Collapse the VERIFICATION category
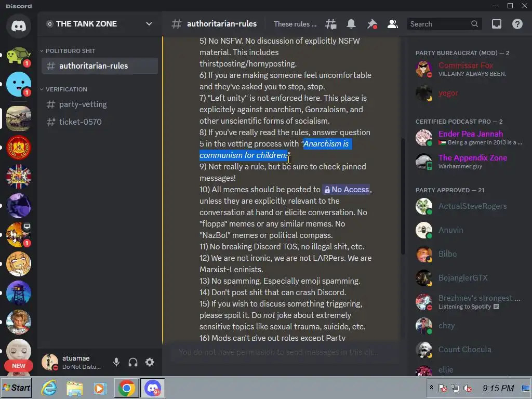 click(66, 89)
